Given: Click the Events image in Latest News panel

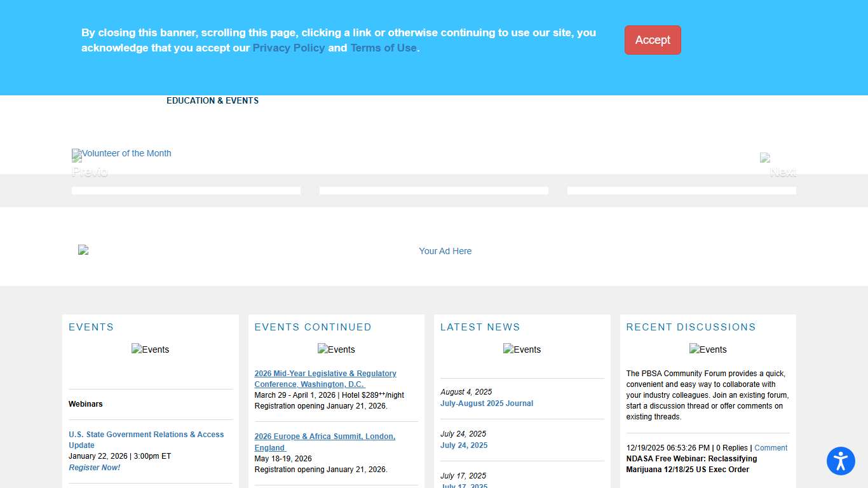Looking at the screenshot, I should [x=522, y=349].
